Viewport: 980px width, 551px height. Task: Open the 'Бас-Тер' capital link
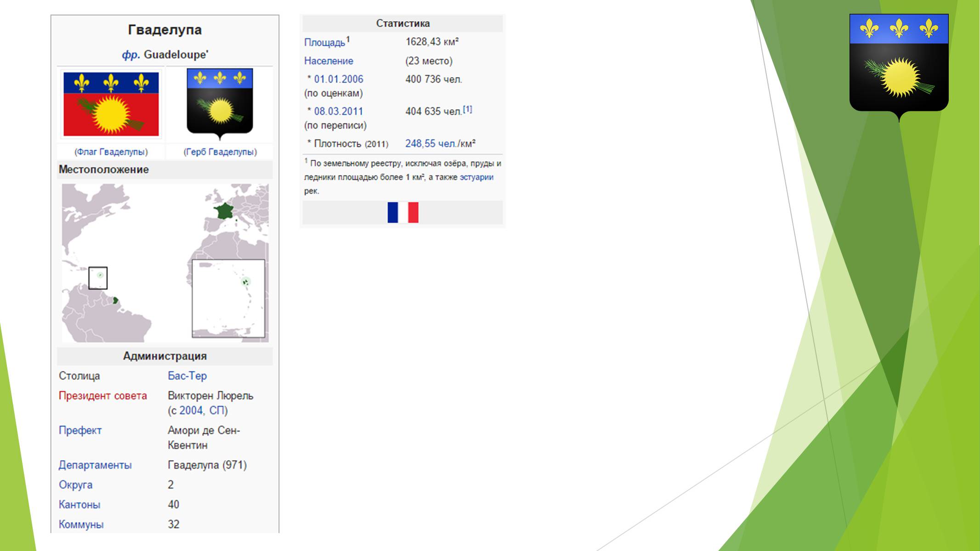[187, 376]
